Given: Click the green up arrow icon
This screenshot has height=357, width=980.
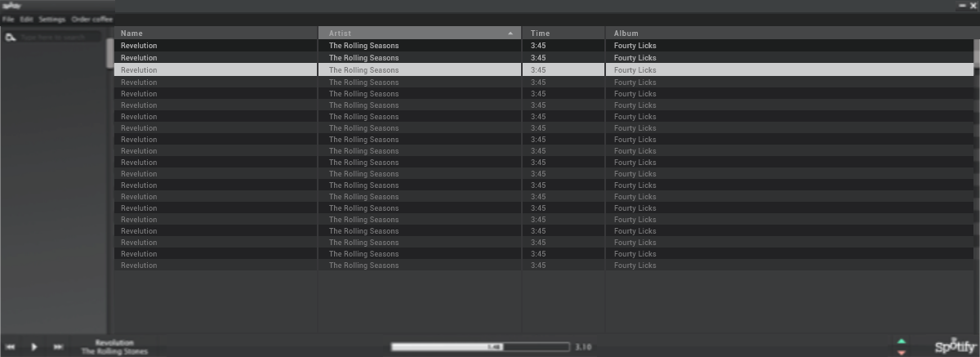Looking at the screenshot, I should pos(902,341).
